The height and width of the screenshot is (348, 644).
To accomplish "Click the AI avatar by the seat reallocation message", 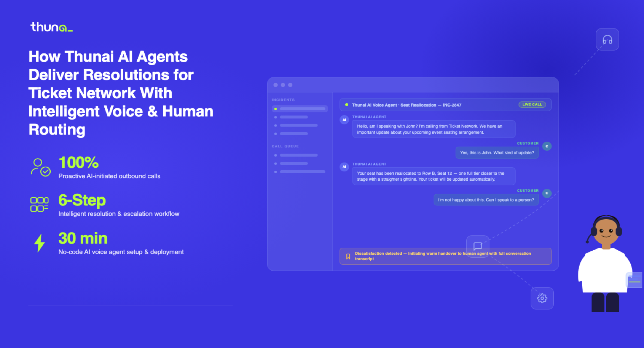I will pos(344,167).
